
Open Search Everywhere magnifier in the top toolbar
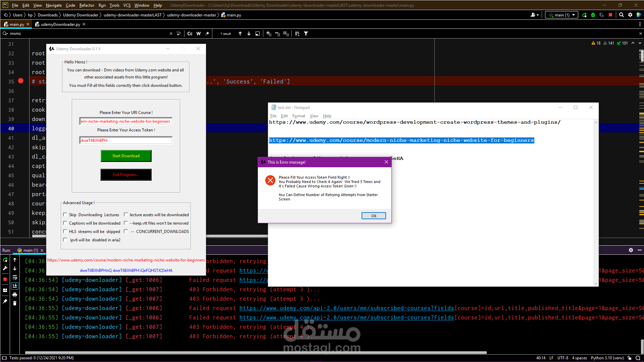(622, 15)
